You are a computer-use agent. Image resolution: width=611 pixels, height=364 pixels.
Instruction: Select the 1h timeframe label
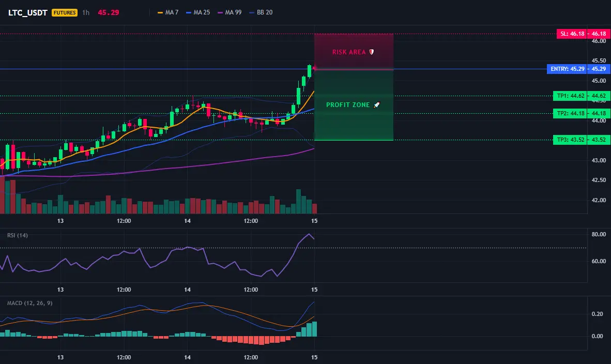point(86,12)
